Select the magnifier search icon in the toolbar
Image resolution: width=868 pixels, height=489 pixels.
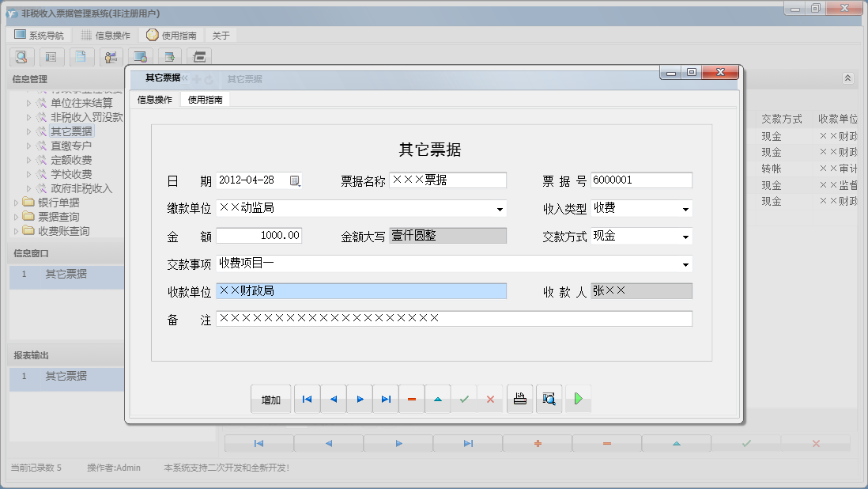(21, 57)
